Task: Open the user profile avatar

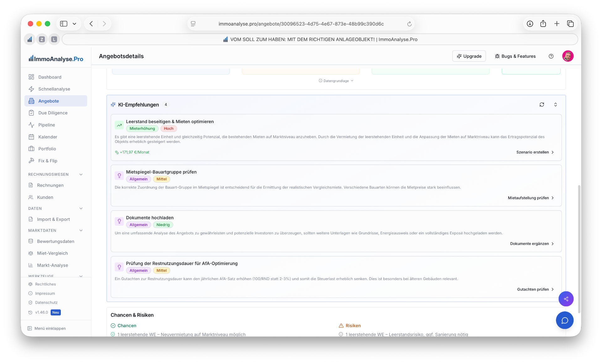Action: tap(568, 56)
